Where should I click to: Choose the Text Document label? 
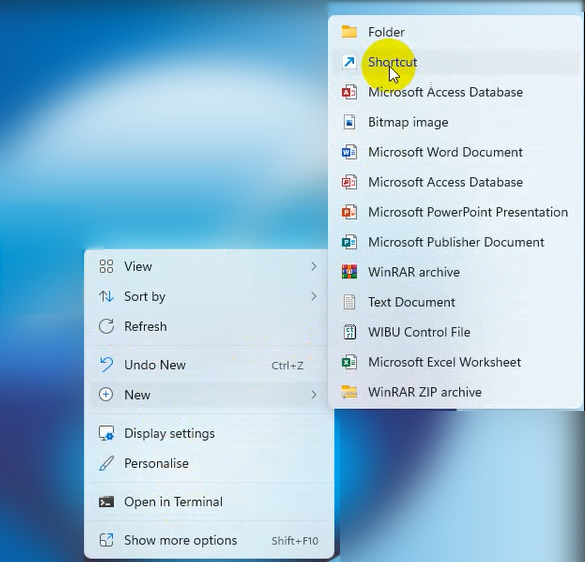click(412, 302)
